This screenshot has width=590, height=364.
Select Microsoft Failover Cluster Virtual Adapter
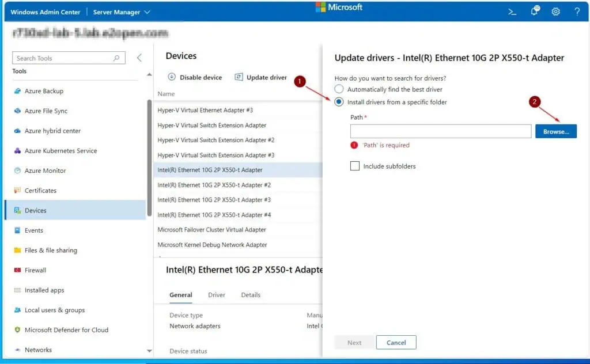238,230
